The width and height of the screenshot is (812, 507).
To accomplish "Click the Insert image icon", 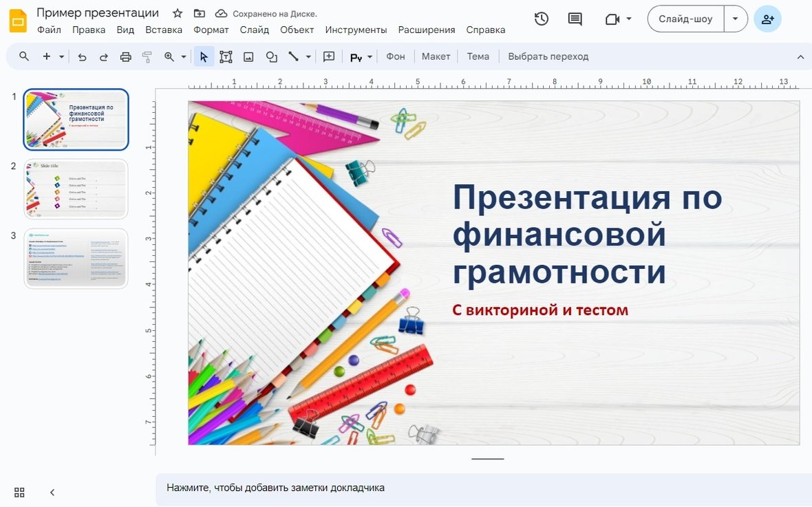I will pyautogui.click(x=248, y=57).
